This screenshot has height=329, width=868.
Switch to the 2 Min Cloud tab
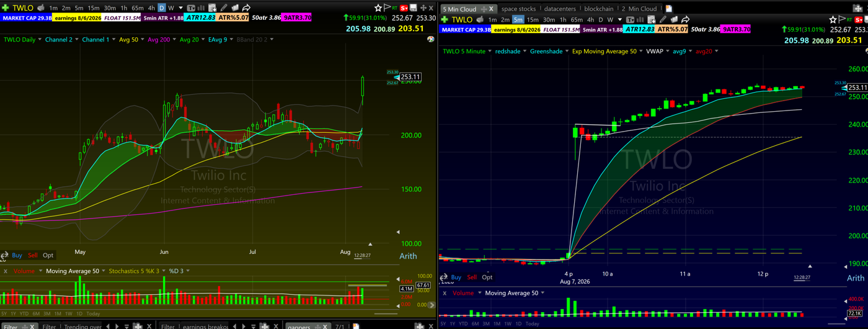click(x=639, y=9)
